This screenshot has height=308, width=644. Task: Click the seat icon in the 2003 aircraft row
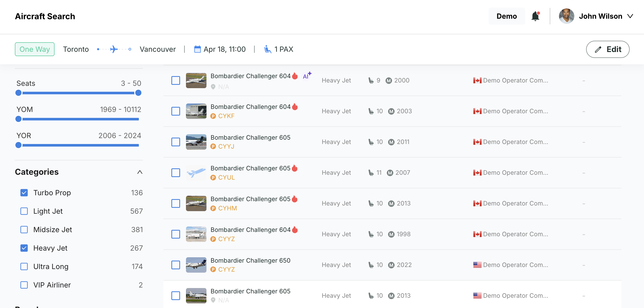pos(371,111)
